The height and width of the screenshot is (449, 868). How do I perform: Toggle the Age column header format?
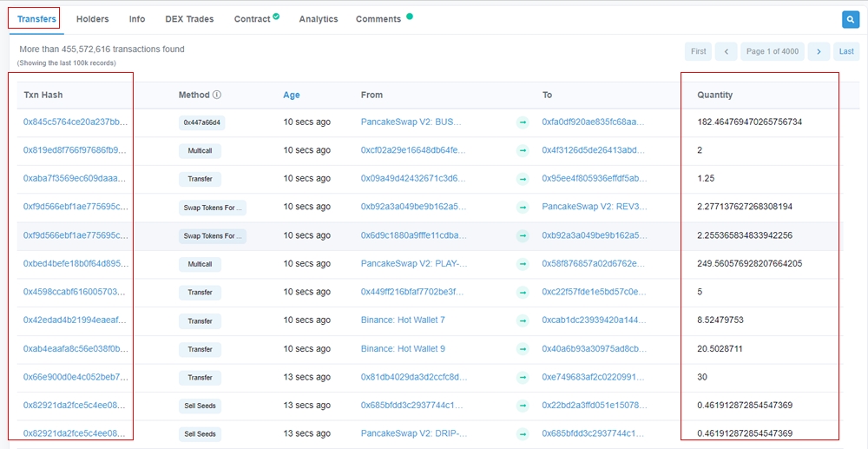(x=292, y=95)
